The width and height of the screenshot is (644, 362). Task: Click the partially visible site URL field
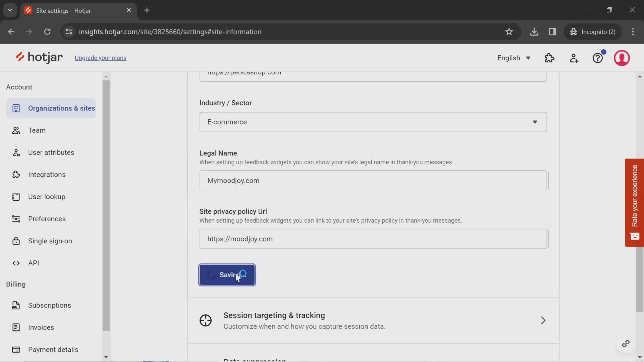pyautogui.click(x=373, y=77)
